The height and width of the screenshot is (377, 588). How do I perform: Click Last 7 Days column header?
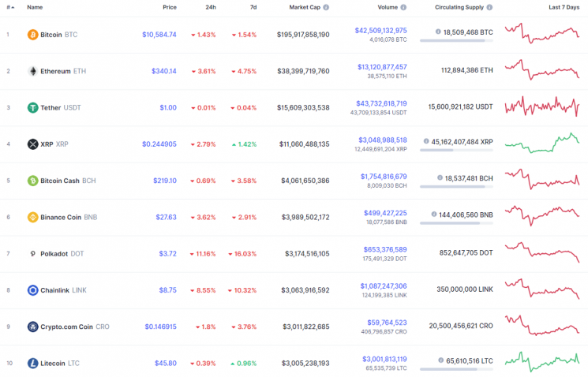[564, 7]
